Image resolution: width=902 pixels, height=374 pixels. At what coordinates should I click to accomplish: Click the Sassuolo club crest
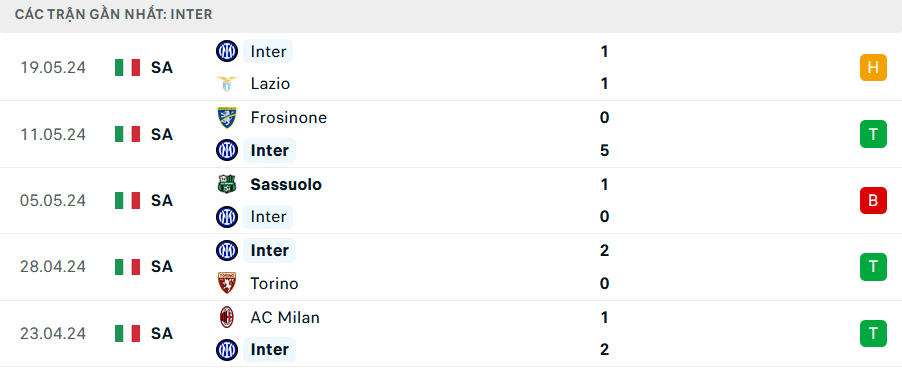click(x=227, y=185)
